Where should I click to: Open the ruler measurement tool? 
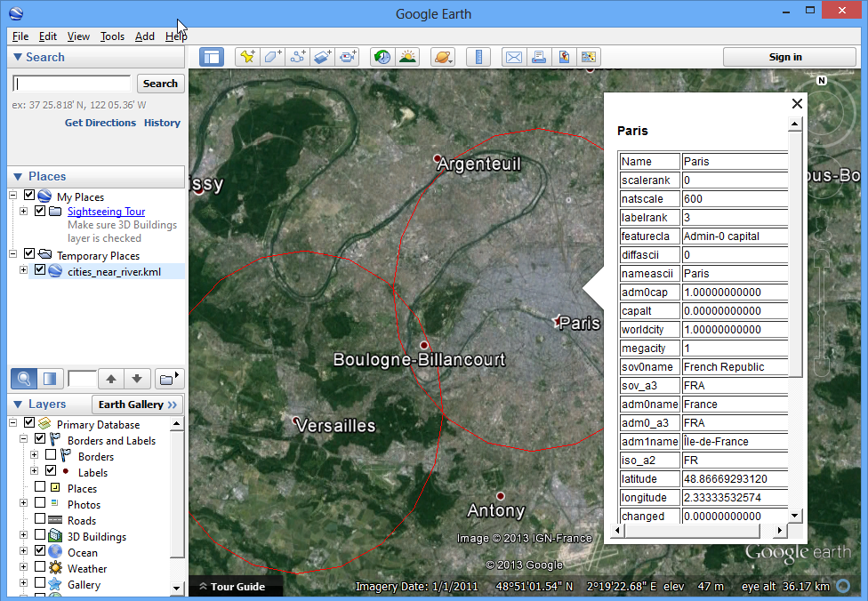pos(478,57)
